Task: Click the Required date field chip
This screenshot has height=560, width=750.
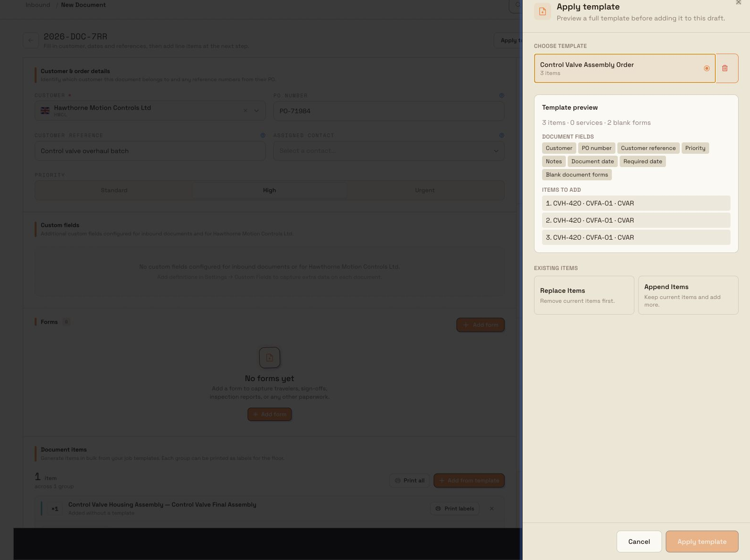Action: pyautogui.click(x=643, y=161)
